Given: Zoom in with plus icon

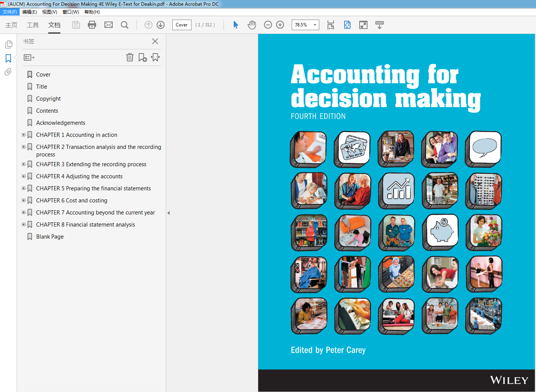Looking at the screenshot, I should pos(280,25).
